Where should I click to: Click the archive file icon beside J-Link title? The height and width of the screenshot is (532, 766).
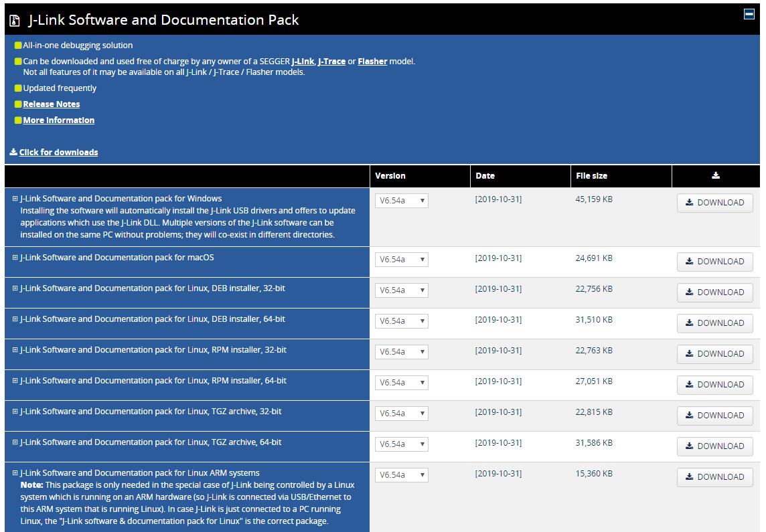coord(15,21)
